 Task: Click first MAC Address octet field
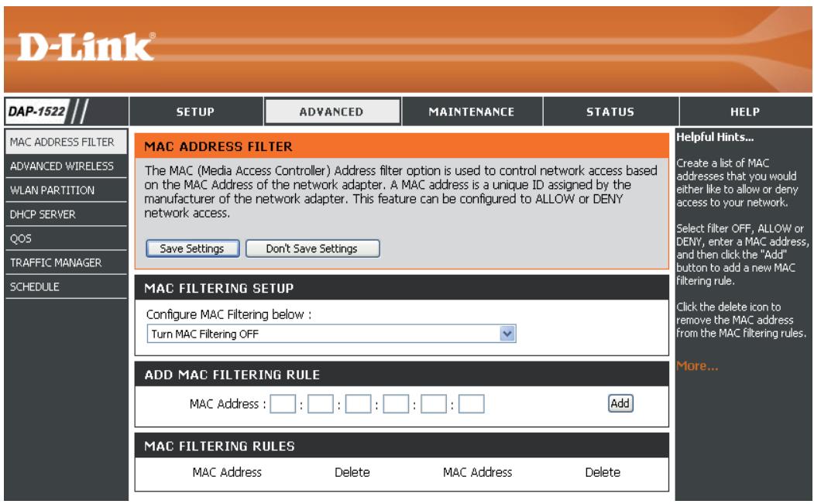point(283,404)
